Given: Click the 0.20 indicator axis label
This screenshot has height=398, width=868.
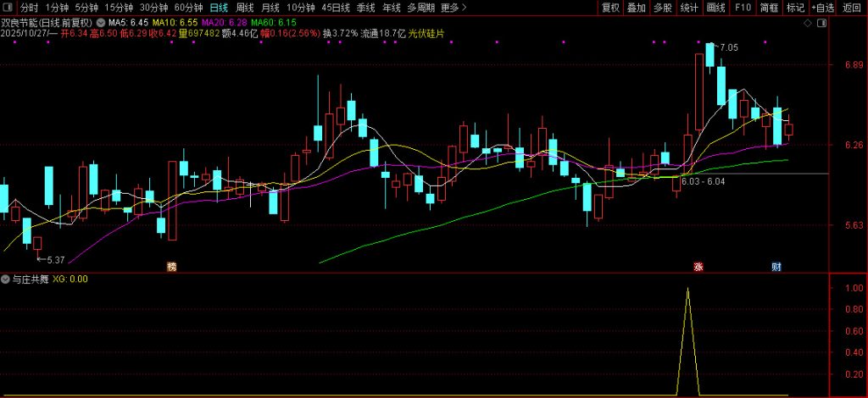Looking at the screenshot, I should (854, 374).
